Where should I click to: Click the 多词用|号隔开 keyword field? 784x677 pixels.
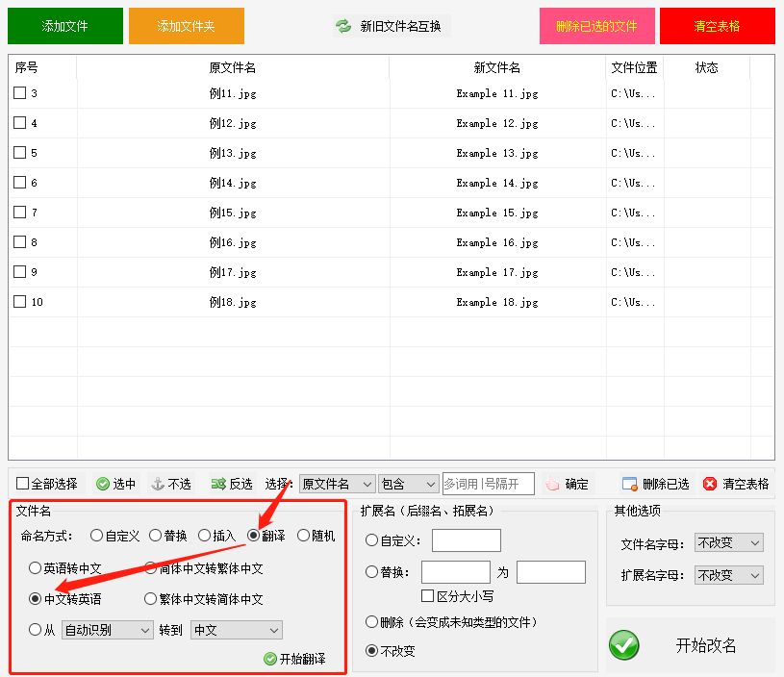pos(489,484)
